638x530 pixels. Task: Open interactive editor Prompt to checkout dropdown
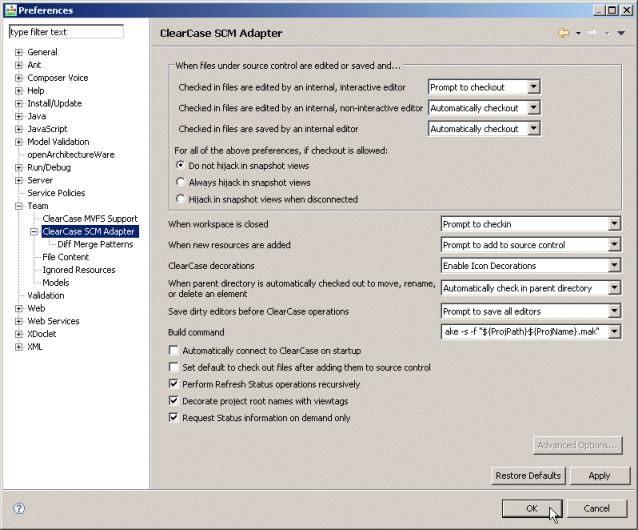click(x=484, y=87)
